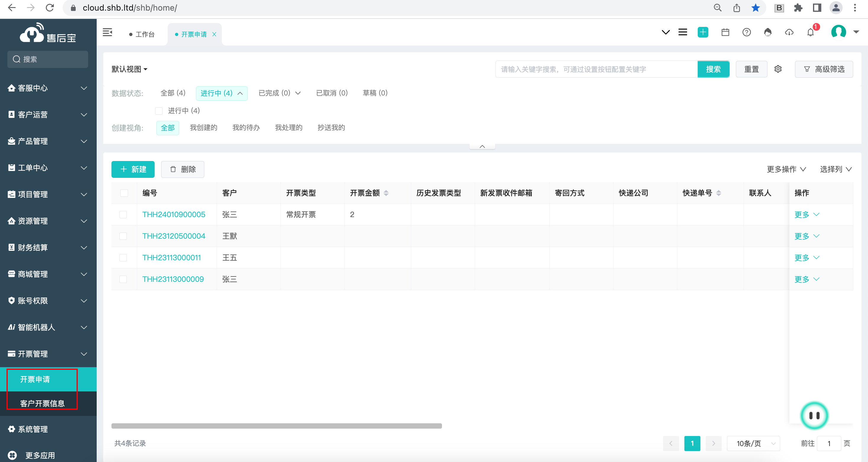Close the 开票申请 tab
This screenshot has height=462, width=868.
pos(214,34)
